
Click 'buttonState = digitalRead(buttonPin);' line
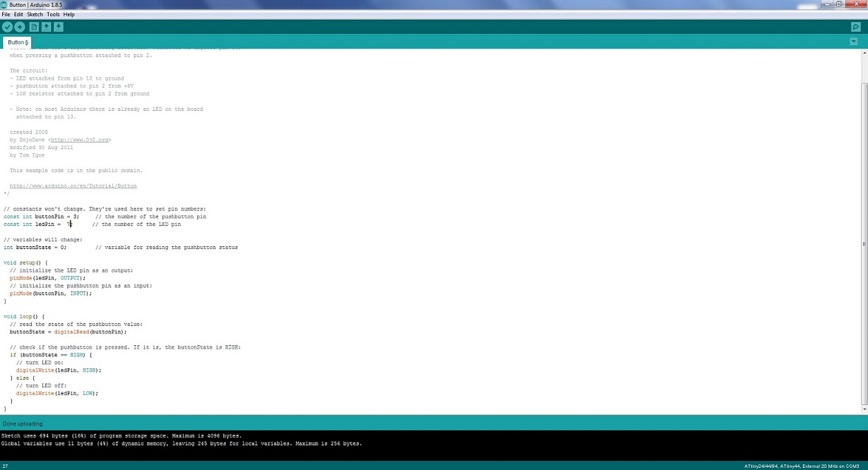pos(68,332)
